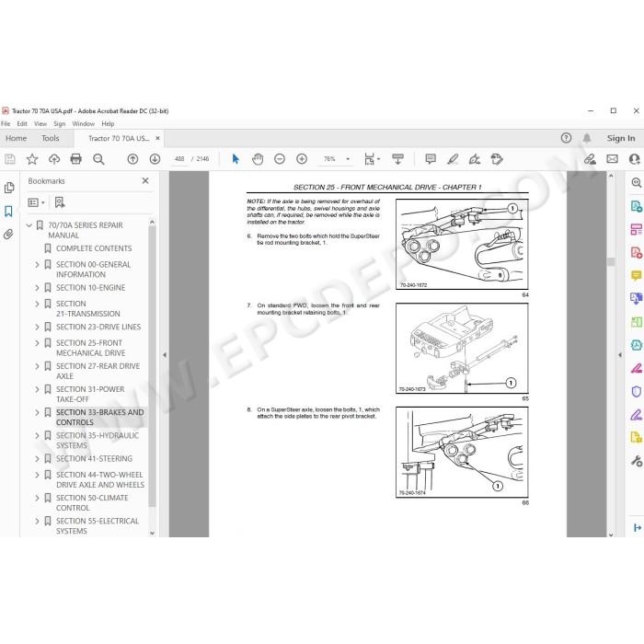Toggle the Page Thumbnails panel icon
644x644 pixels.
8,188
